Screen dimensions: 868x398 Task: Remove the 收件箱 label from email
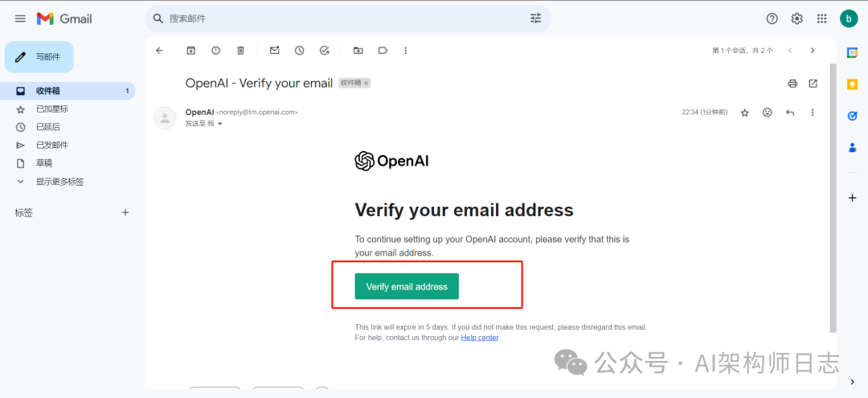coord(366,83)
